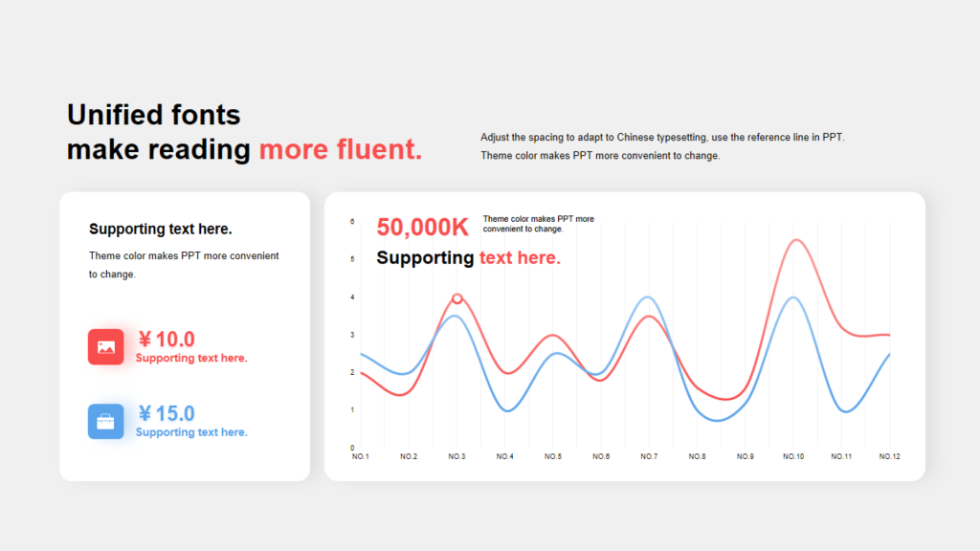The image size is (980, 551).
Task: Click the NO.7 x-axis label
Action: click(x=649, y=457)
